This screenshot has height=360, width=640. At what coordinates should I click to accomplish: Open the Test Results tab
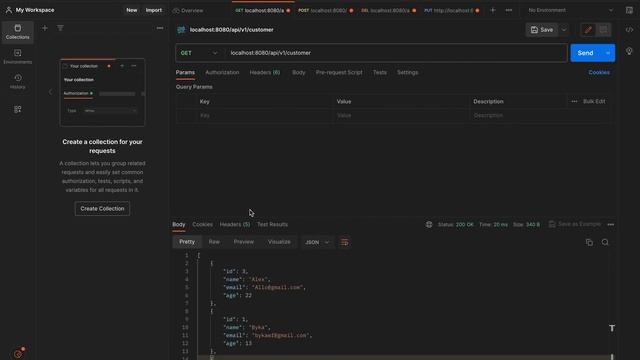point(272,224)
